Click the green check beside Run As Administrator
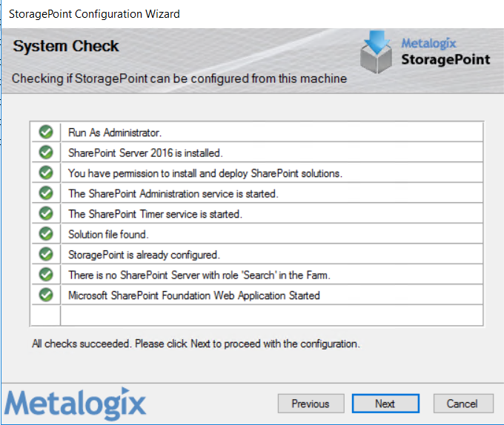504x425 pixels. tap(46, 132)
